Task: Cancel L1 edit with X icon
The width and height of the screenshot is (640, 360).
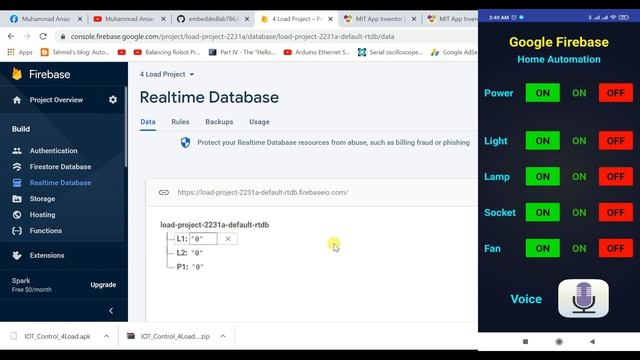Action: pyautogui.click(x=228, y=239)
